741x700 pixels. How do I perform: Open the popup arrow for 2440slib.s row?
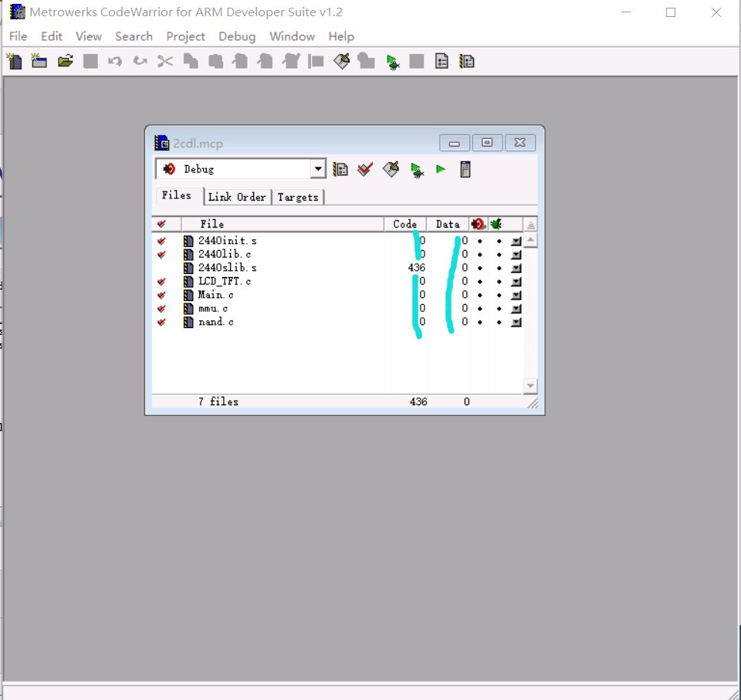tap(516, 269)
